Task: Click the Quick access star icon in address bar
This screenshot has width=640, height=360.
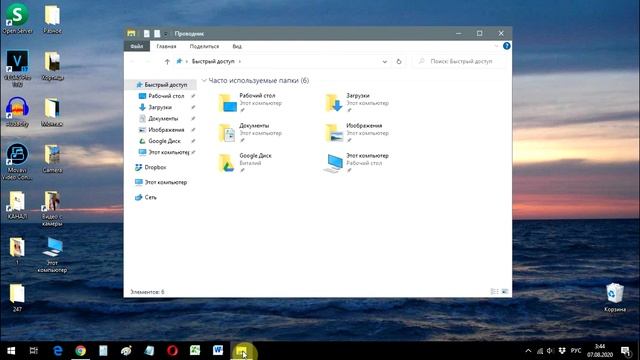Action: tap(179, 61)
